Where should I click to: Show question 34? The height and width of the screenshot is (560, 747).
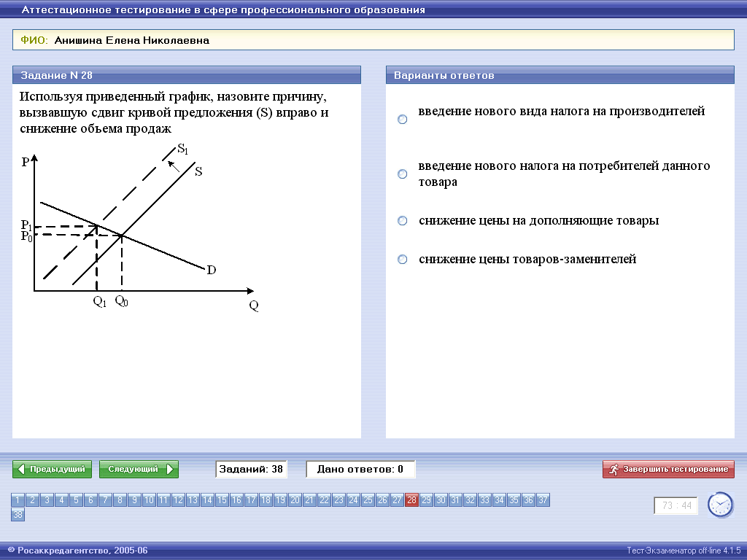(499, 500)
